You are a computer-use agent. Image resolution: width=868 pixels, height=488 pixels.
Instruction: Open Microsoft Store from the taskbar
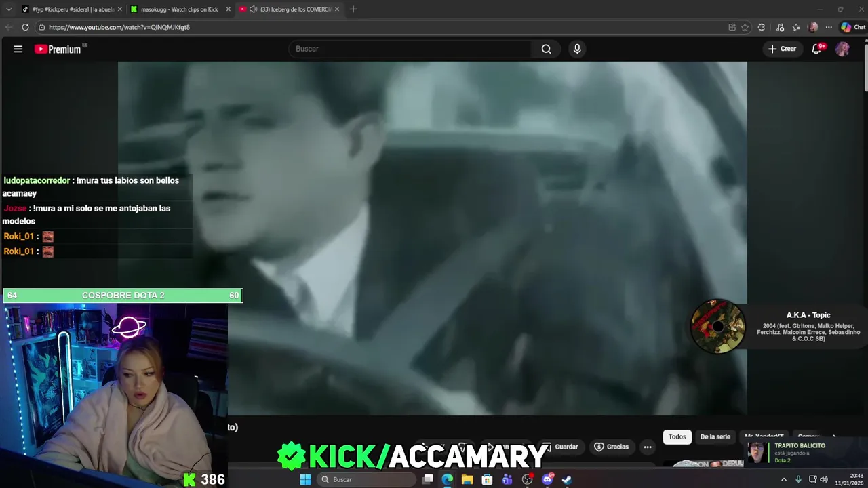tap(487, 479)
